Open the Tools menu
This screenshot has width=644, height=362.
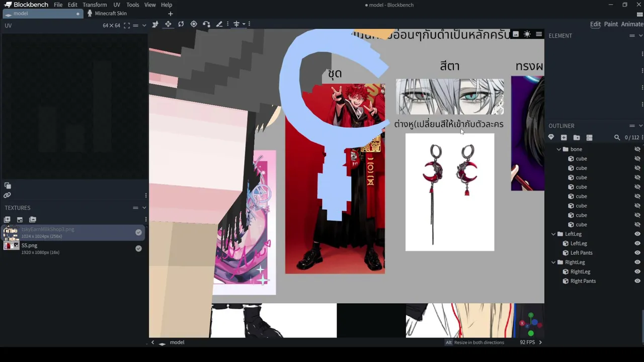[x=133, y=5]
